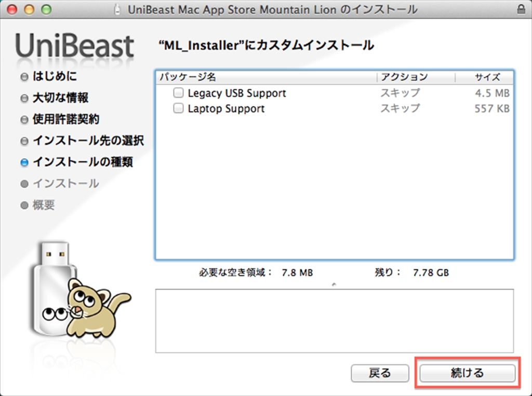Click the blue bullet beside インストールの種類

[x=24, y=162]
